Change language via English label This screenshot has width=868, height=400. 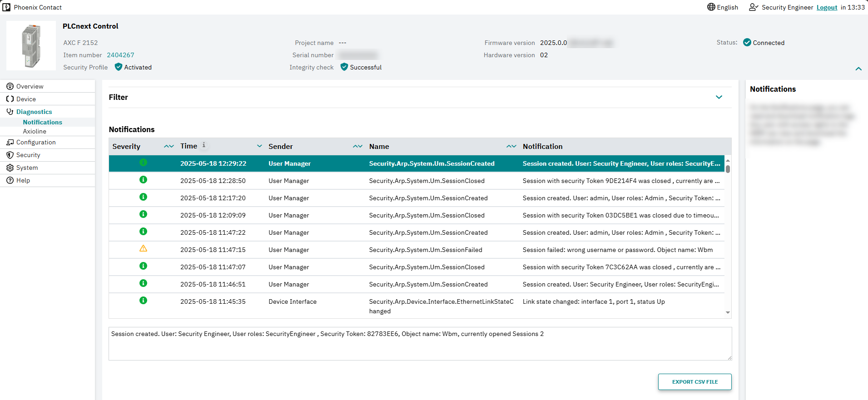point(727,7)
